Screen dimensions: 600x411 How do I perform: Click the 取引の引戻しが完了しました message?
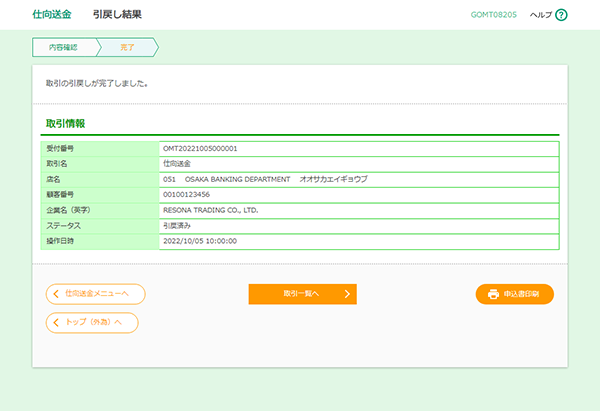(x=97, y=83)
